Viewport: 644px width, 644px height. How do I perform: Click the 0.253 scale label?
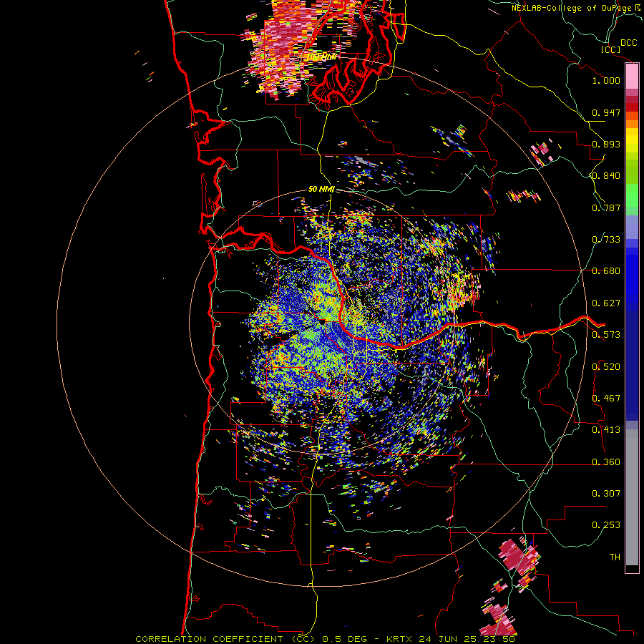[606, 525]
